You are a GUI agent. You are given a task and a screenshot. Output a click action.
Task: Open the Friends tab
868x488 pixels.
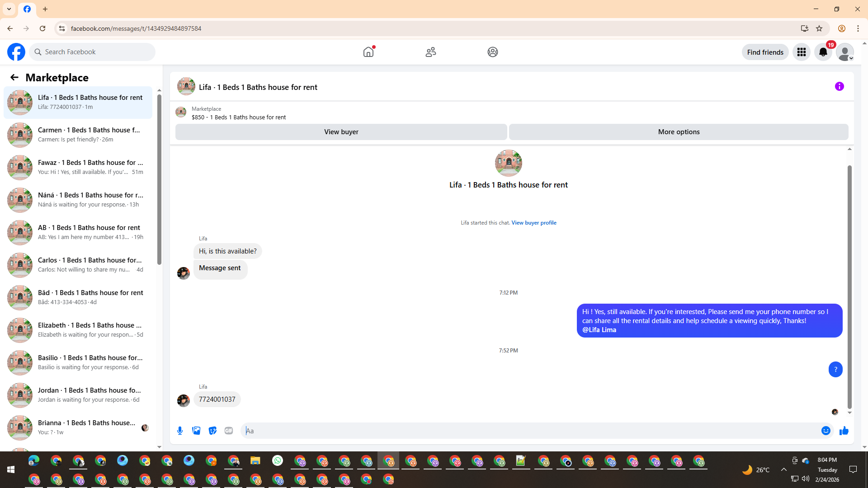430,52
